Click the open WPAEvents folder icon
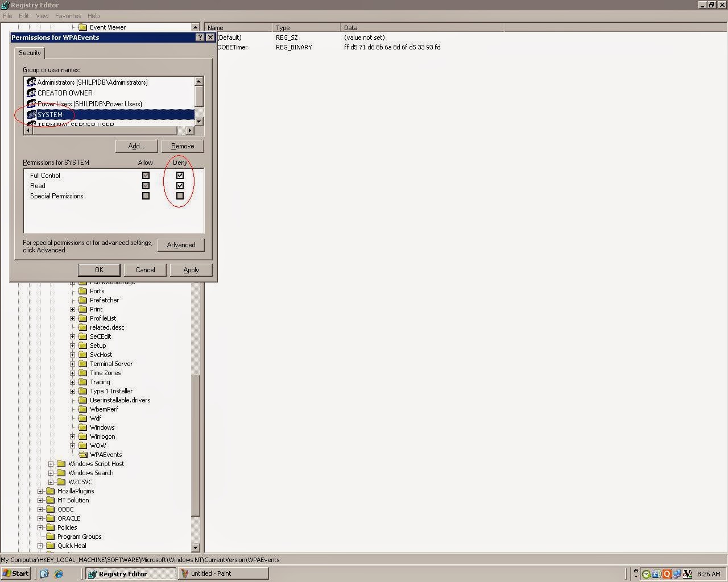The width and height of the screenshot is (728, 582). (x=82, y=455)
